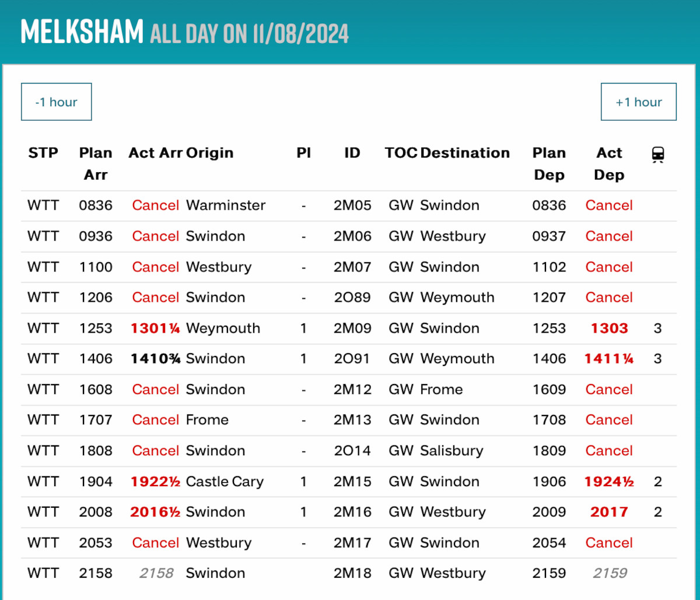The image size is (700, 600).
Task: Click the Melksham station heading
Action: pyautogui.click(x=82, y=31)
